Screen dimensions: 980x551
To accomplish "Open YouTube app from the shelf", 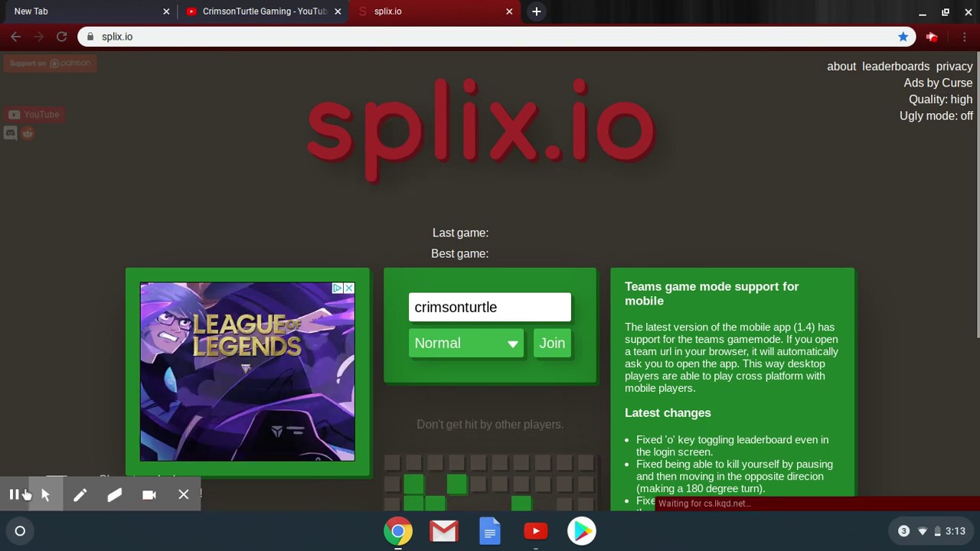I will (536, 531).
